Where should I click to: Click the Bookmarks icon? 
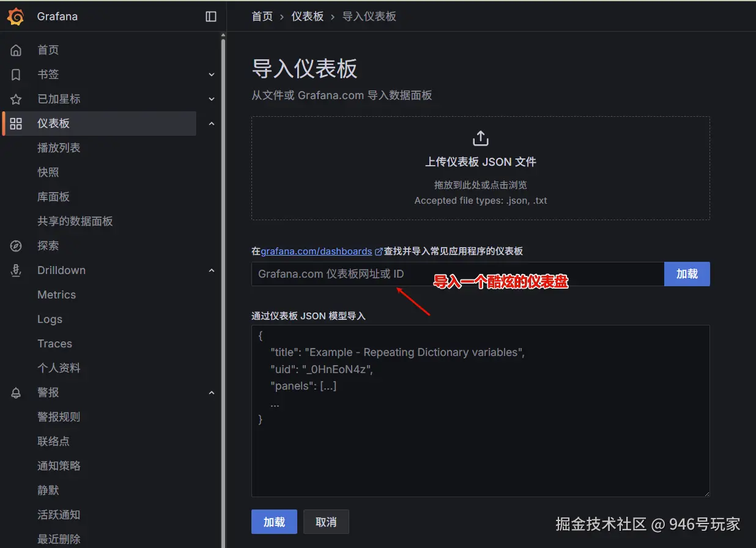coord(16,75)
